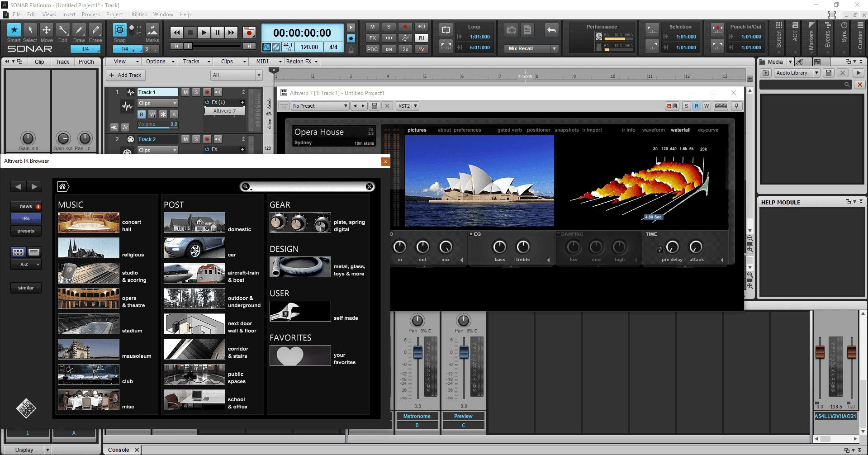
Task: Mute Track 1
Action: tap(185, 92)
